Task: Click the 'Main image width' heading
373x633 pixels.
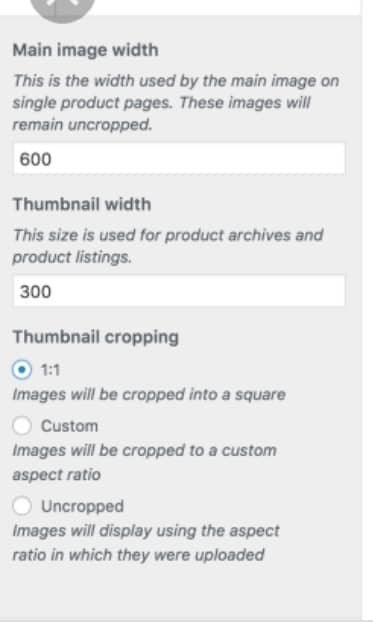Action: [86, 50]
